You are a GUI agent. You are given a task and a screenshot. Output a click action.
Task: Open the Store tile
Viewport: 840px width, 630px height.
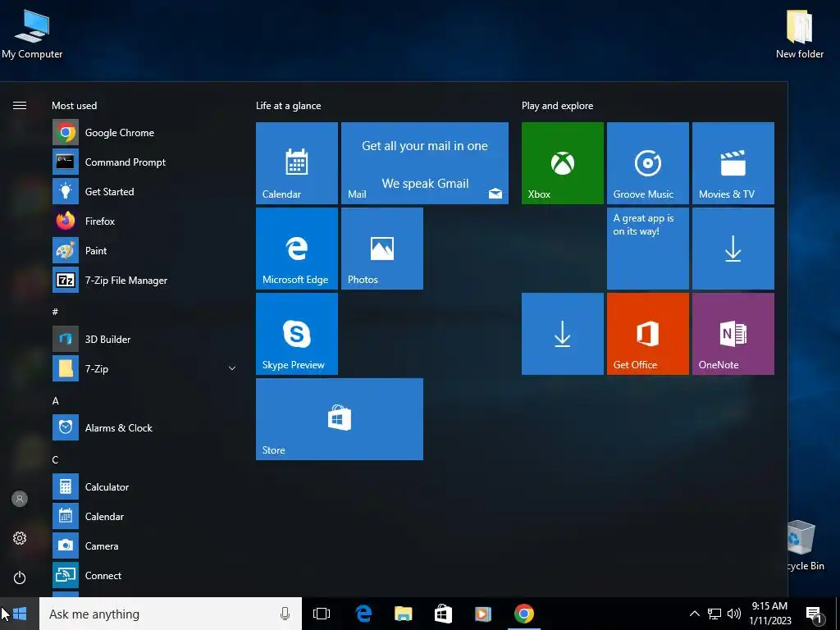340,419
